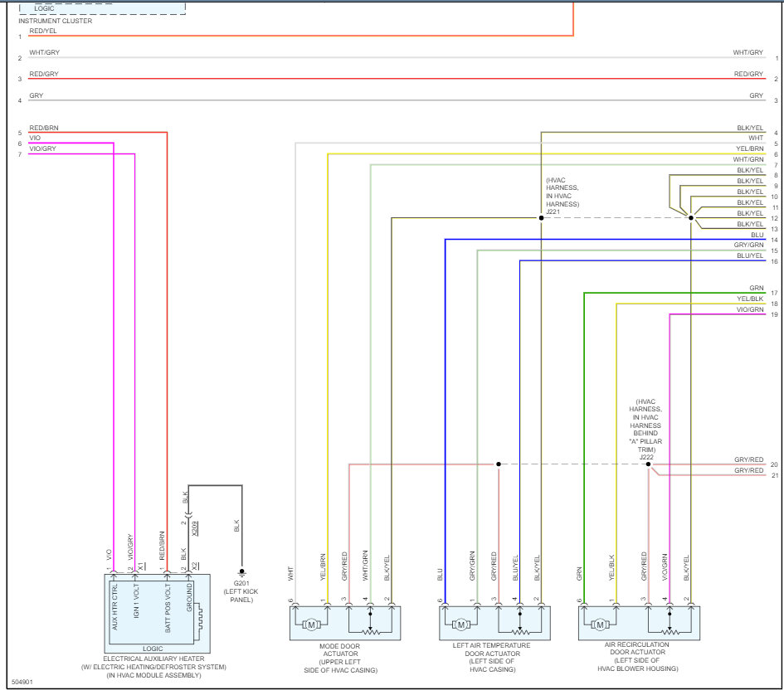Select the YEL/BRN label at right pin 6
Screen dimensions: 784x695
click(749, 148)
